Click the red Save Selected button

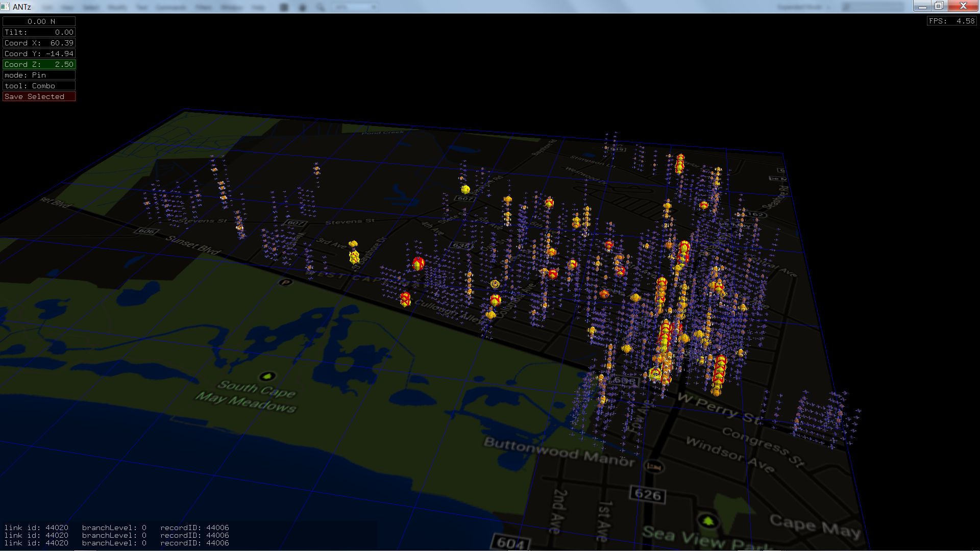pyautogui.click(x=39, y=96)
